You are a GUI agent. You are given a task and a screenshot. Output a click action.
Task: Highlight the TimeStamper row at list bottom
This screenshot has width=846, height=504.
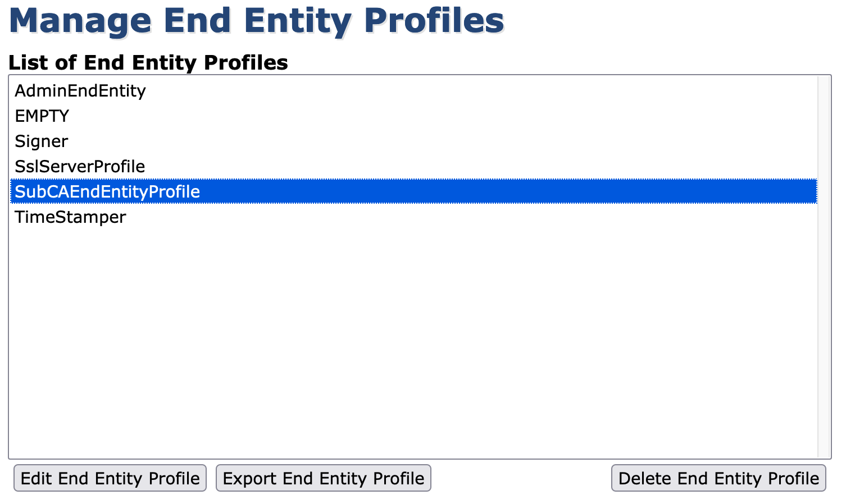(70, 217)
